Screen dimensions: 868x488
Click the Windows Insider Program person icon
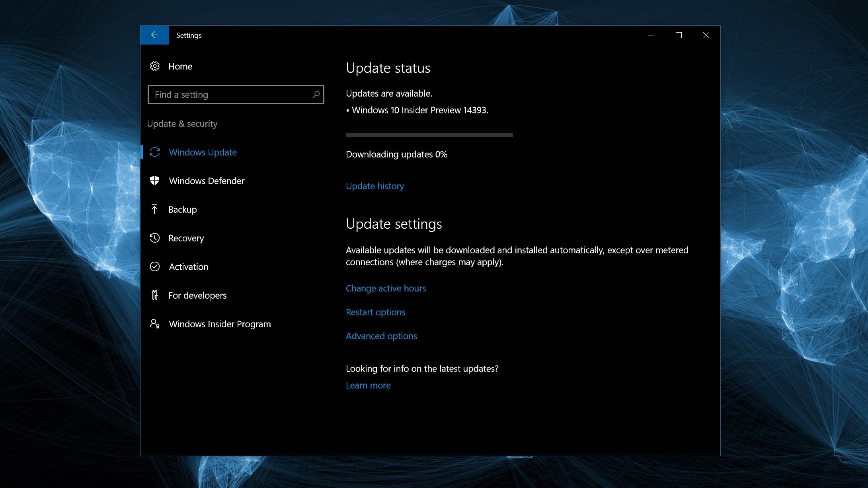point(155,324)
